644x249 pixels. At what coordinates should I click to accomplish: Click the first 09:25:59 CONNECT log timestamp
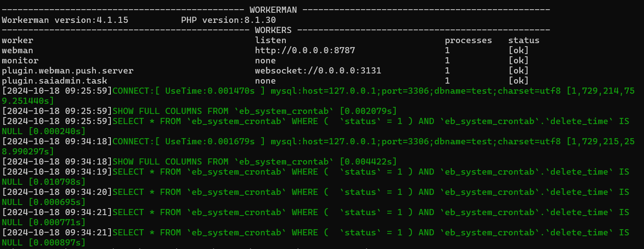tap(57, 91)
